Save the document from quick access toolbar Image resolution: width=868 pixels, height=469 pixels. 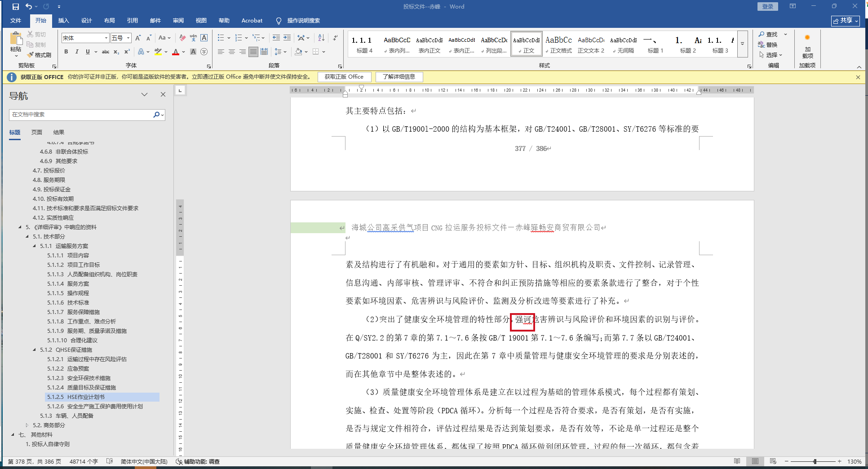pos(16,7)
